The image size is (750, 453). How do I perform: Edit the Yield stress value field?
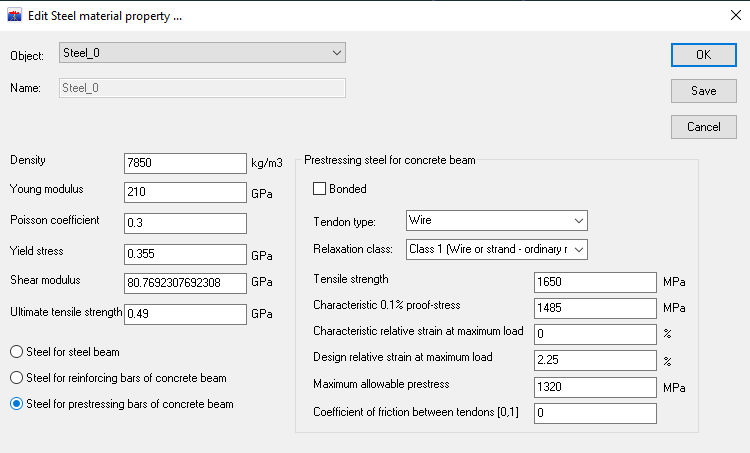[x=185, y=254]
